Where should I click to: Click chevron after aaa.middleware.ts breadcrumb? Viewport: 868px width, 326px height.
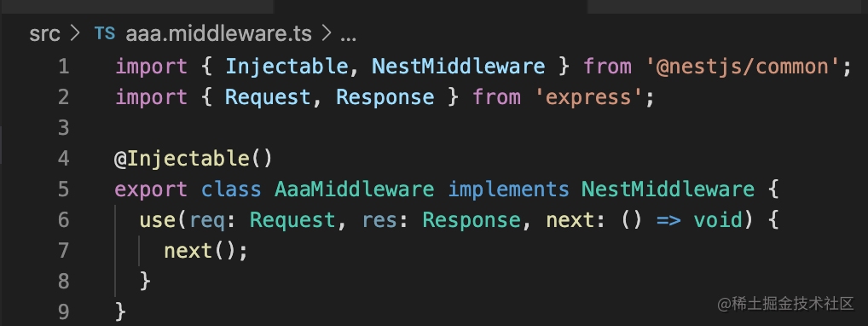click(x=326, y=34)
